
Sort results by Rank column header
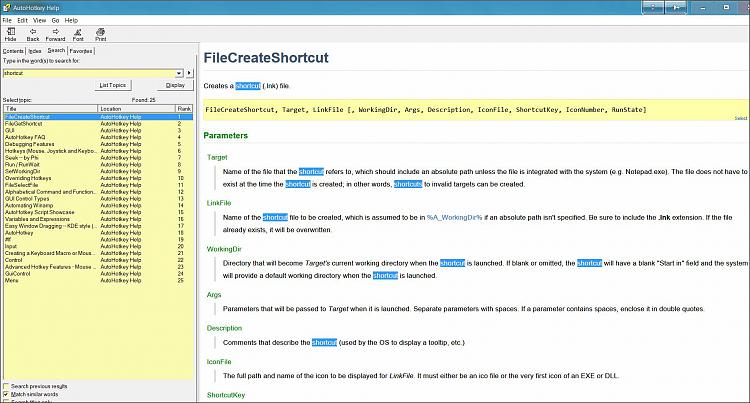[x=184, y=109]
